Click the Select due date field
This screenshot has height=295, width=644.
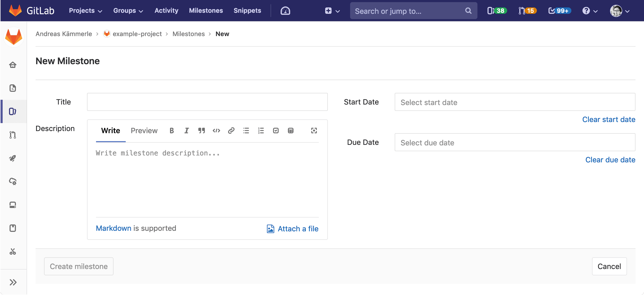tap(515, 142)
